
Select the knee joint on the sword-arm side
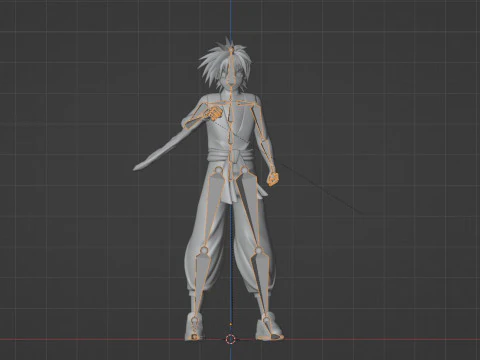[x=204, y=250]
